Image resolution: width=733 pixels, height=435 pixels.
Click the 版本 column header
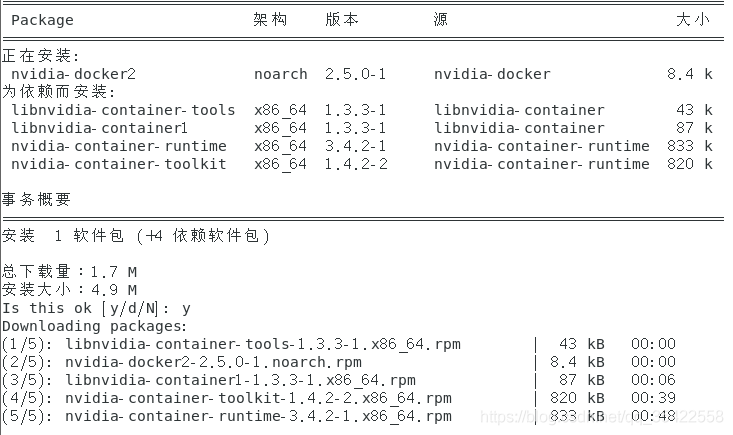pos(342,20)
